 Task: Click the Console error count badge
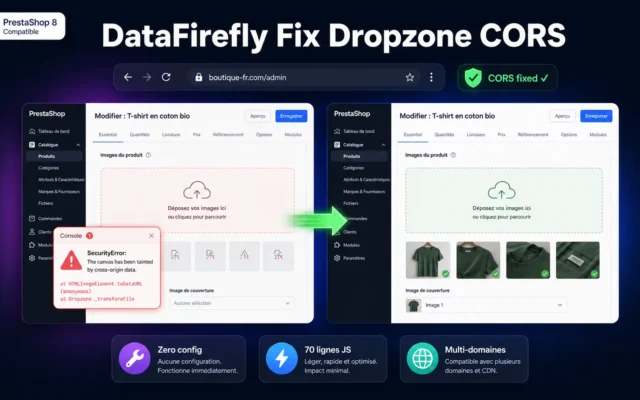point(89,236)
